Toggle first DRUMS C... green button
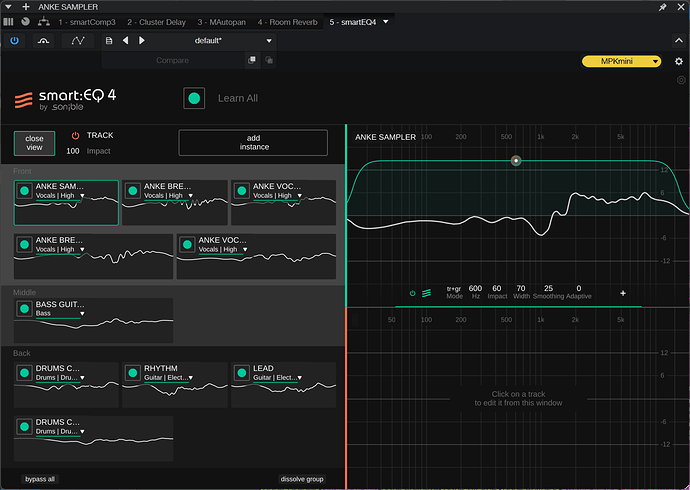This screenshot has width=690, height=490. coord(25,373)
